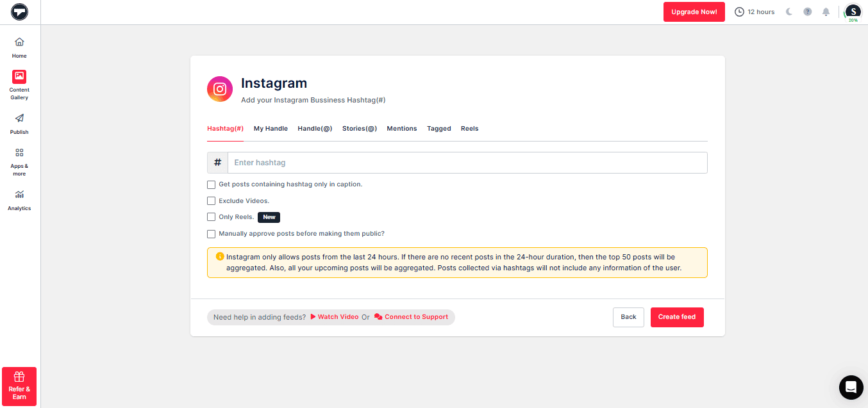868x408 pixels.
Task: Enable manual approval before posts go public
Action: click(x=211, y=234)
